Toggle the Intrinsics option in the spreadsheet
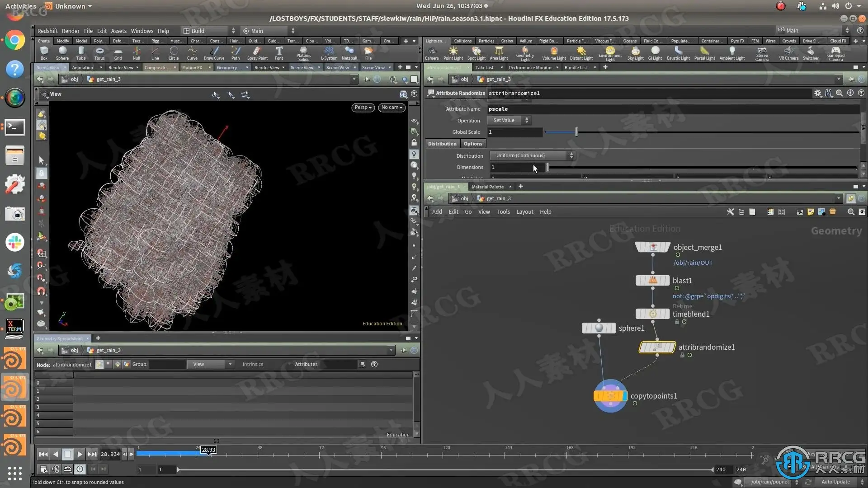Viewport: 868px width, 488px height. pos(253,364)
